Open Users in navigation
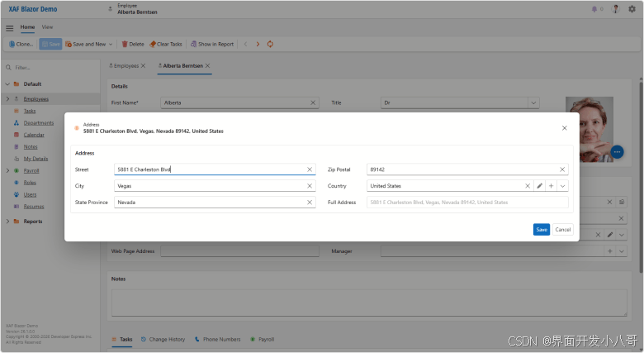Viewport: 644px width, 353px height. [30, 194]
